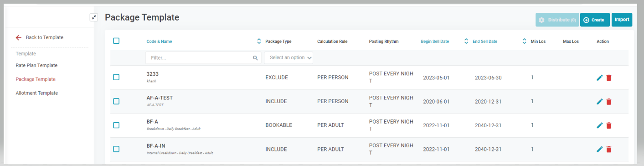The width and height of the screenshot is (644, 166).
Task: Open the Package Type 'Select an option' dropdown
Action: (289, 58)
